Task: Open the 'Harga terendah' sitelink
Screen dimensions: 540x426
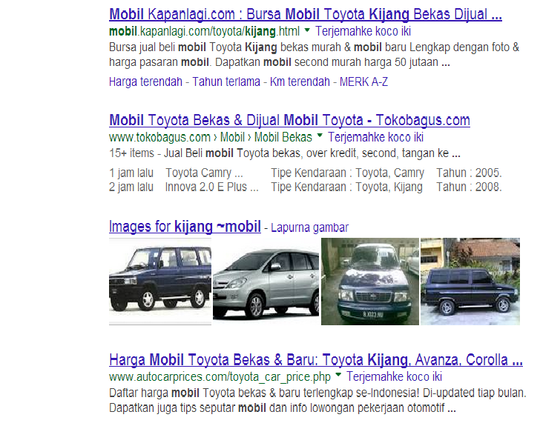Action: 146,82
